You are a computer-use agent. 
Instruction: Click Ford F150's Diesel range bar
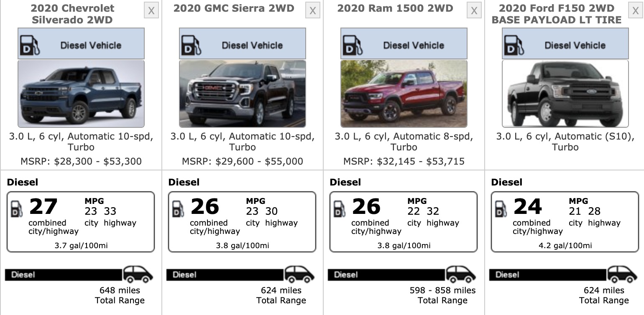[x=548, y=274]
